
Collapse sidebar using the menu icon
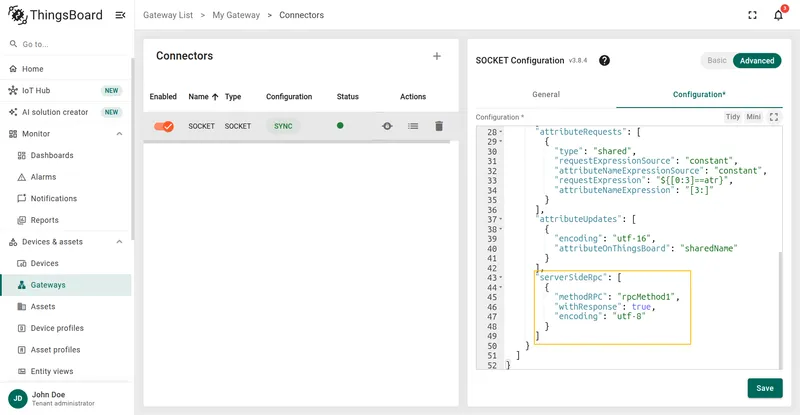click(120, 15)
